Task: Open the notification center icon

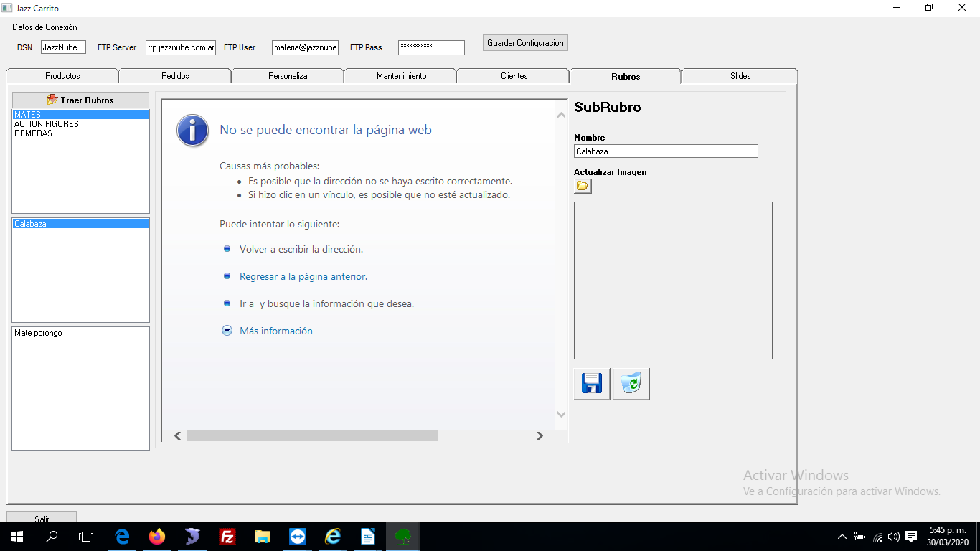Action: click(911, 537)
